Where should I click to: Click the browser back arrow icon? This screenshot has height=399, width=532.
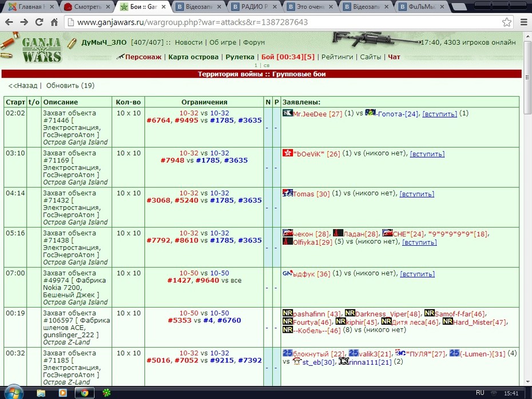pos(9,22)
